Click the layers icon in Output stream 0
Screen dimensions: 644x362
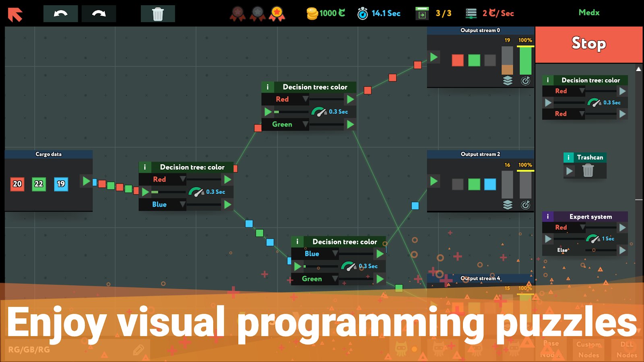pyautogui.click(x=508, y=81)
